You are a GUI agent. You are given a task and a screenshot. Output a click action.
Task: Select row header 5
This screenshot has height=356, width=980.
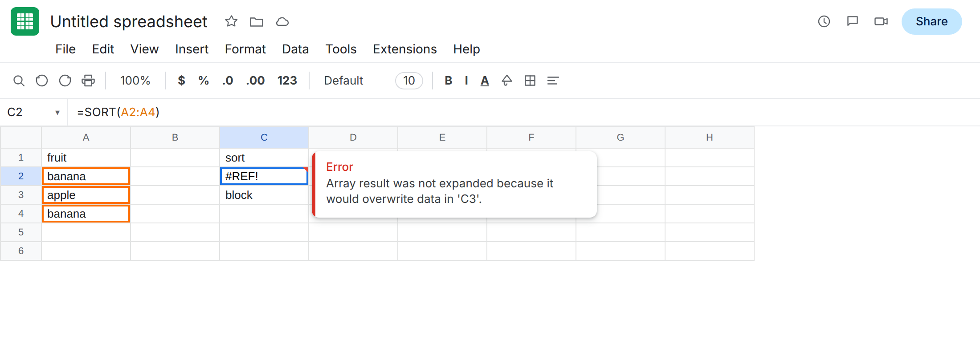click(21, 232)
